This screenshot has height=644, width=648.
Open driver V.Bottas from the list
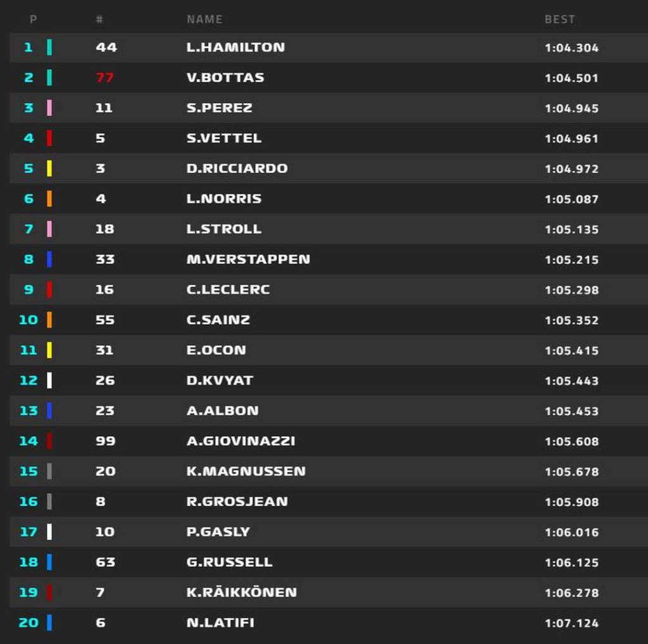point(225,78)
